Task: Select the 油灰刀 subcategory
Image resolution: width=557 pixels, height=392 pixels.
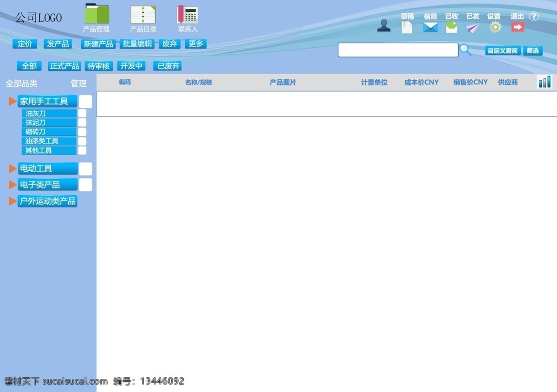Action: pos(49,113)
